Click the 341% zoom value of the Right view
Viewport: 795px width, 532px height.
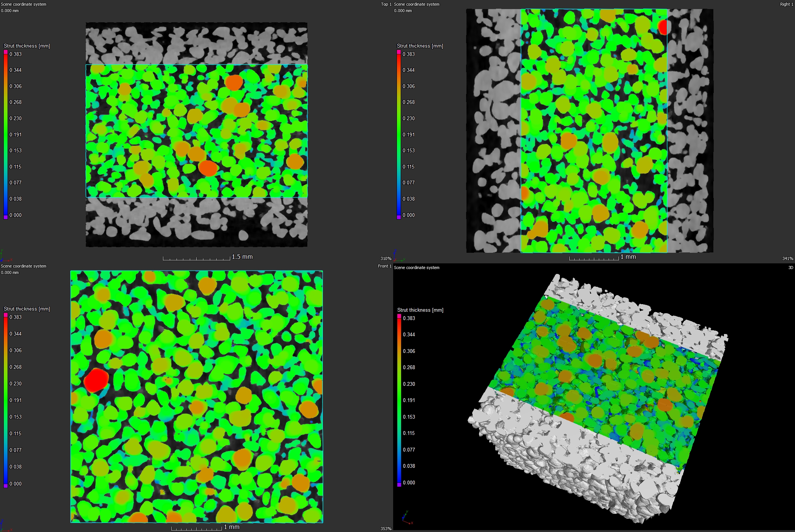pyautogui.click(x=788, y=258)
